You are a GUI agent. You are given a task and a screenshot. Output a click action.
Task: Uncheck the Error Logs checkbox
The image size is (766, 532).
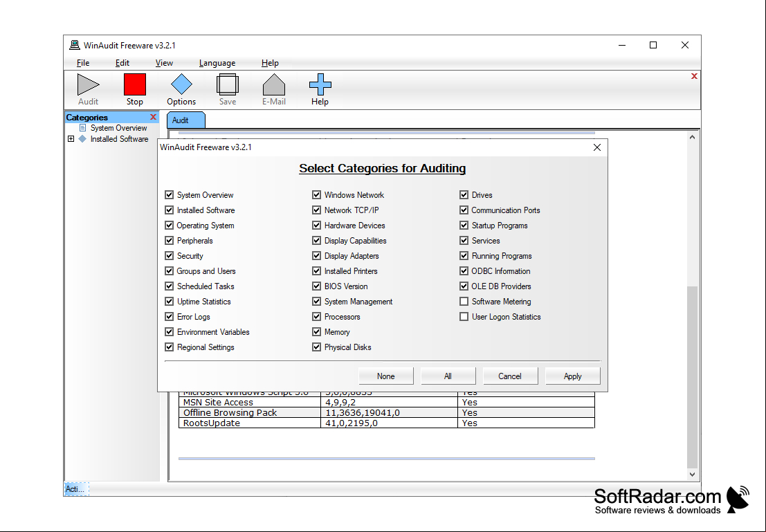[169, 317]
